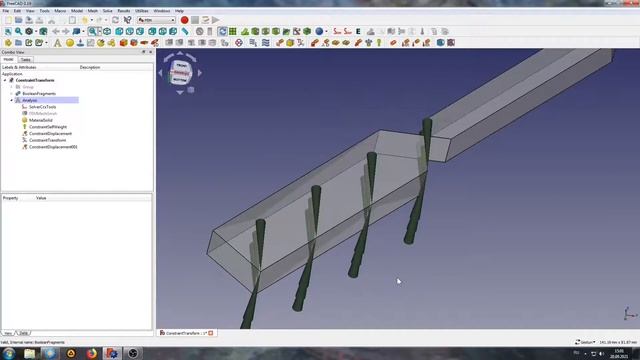640x360 pixels.
Task: Create a new document with toolbar icon
Action: point(8,20)
